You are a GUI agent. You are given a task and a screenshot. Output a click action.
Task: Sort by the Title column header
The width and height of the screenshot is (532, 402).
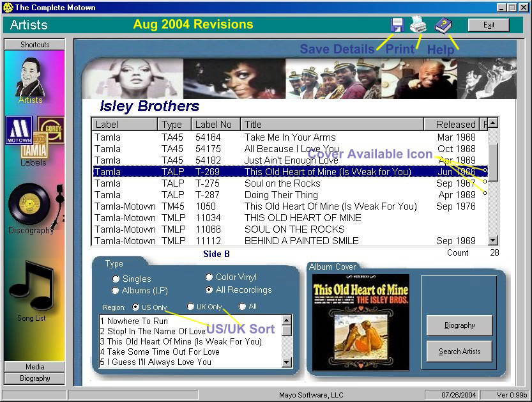coord(332,124)
